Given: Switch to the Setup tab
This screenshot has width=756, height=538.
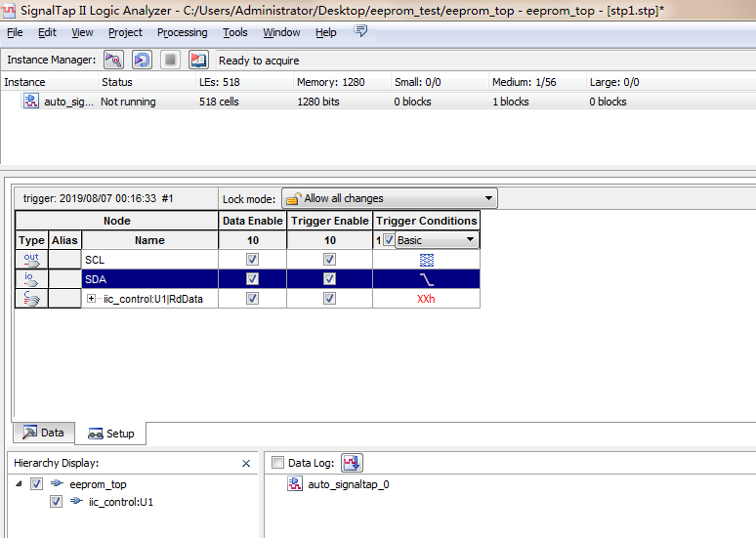Looking at the screenshot, I should pos(111,434).
